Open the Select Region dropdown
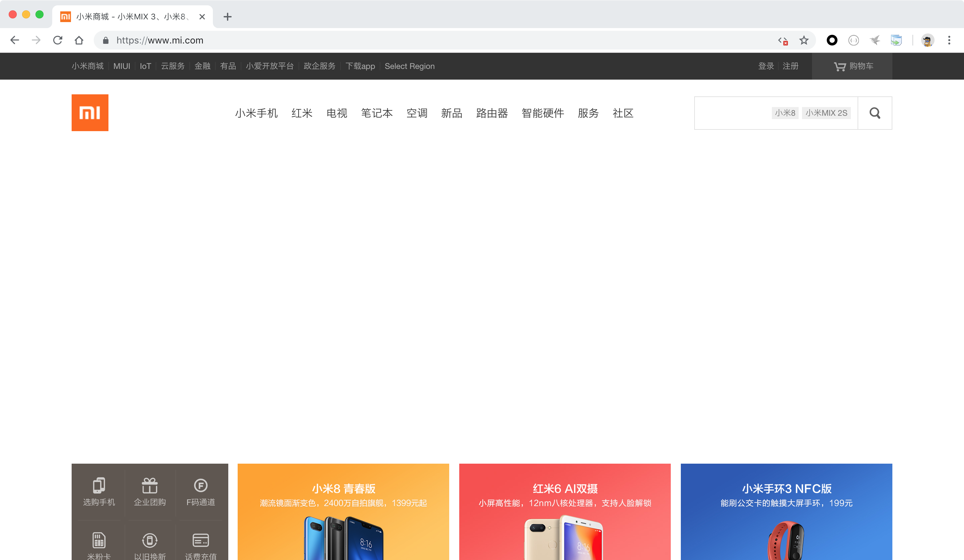964x560 pixels. tap(410, 66)
